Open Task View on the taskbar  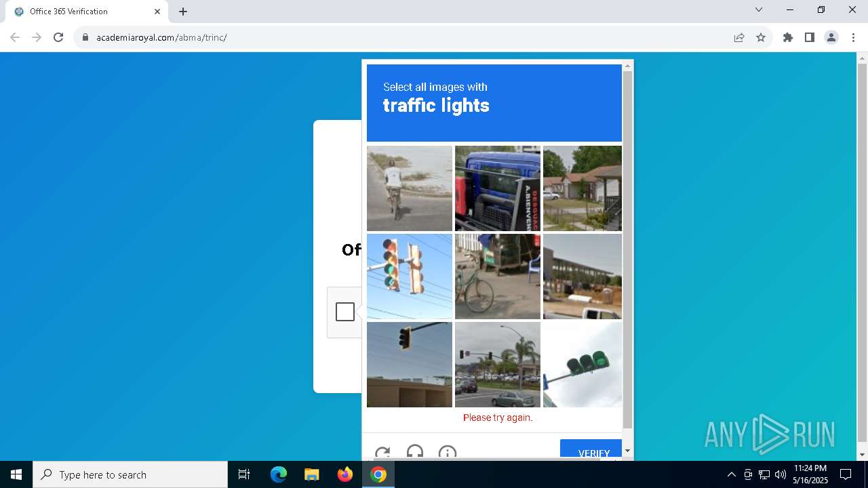[x=244, y=474]
